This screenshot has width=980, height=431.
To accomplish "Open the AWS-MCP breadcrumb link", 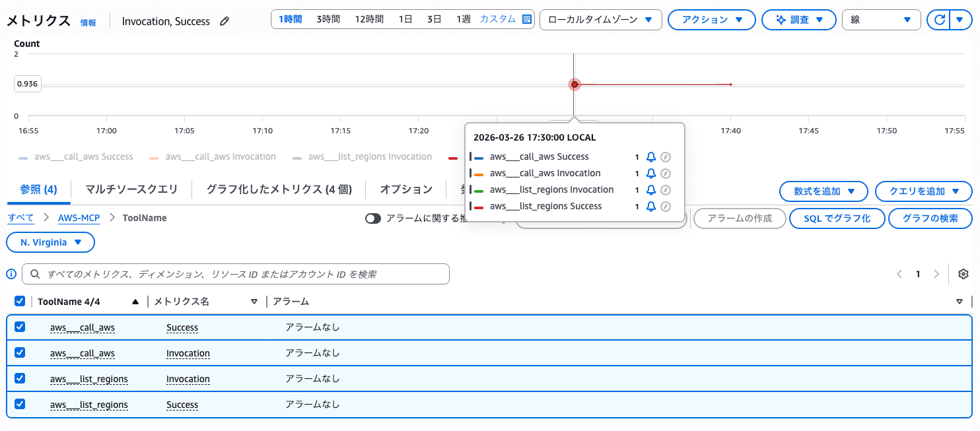I will [x=78, y=217].
